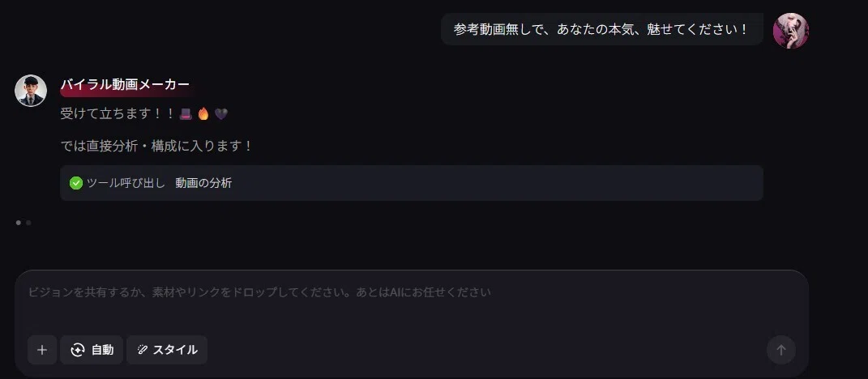Open the user profile avatar

pyautogui.click(x=790, y=31)
